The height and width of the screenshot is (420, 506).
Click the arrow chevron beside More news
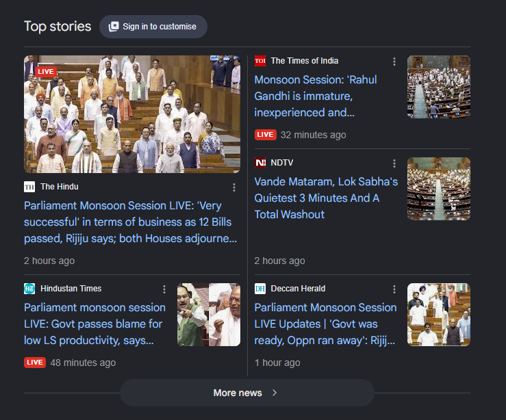pos(275,393)
